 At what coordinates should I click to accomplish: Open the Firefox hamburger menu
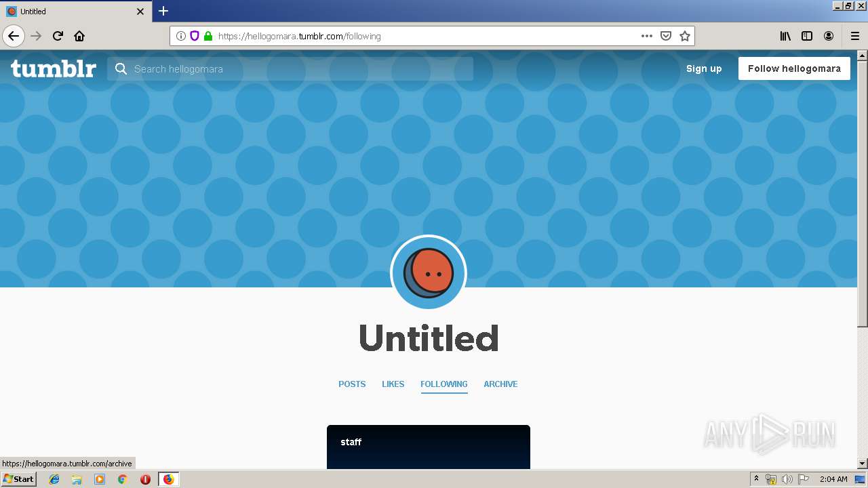[855, 36]
